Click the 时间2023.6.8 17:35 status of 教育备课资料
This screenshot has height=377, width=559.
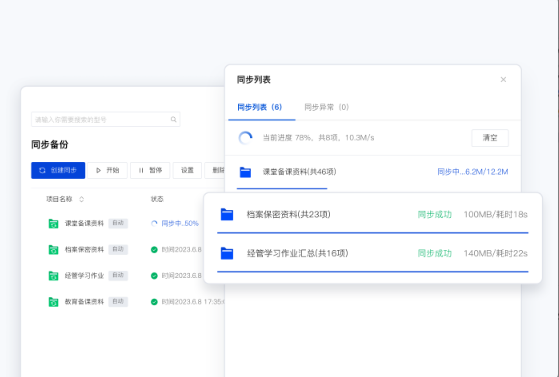pos(193,302)
